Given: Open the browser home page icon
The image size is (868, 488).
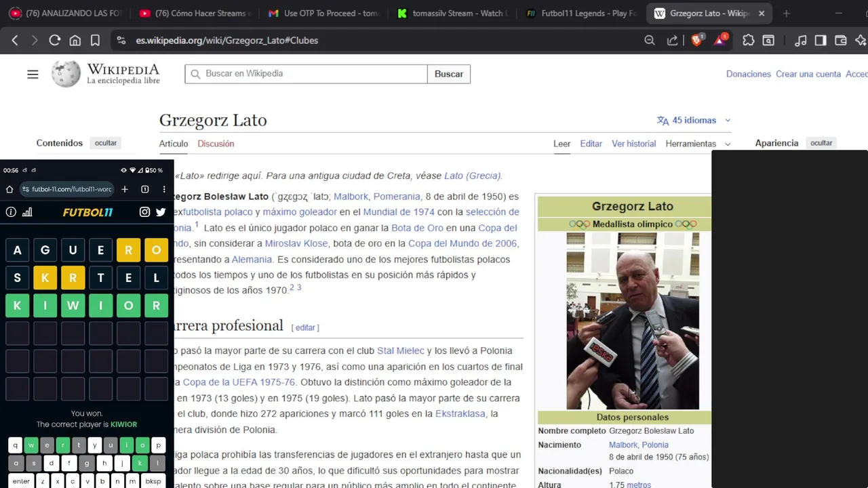Looking at the screenshot, I should click(x=75, y=41).
